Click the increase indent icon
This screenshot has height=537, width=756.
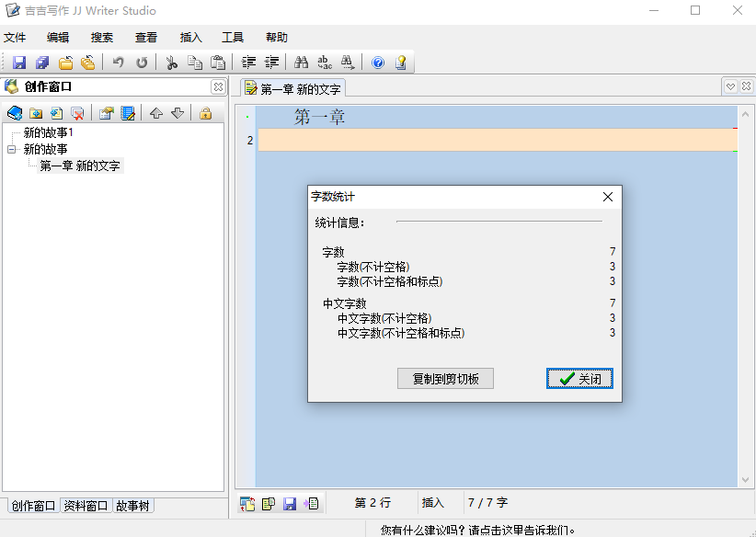click(x=249, y=63)
